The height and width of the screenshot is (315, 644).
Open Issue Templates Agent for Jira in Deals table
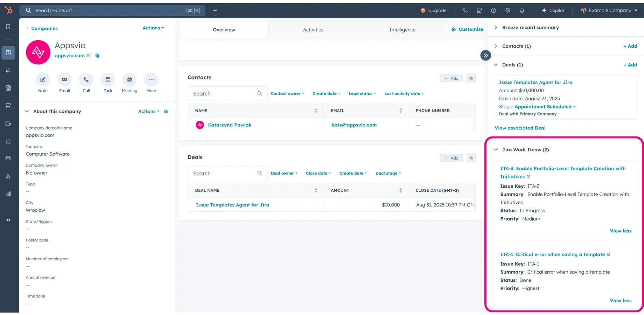(232, 205)
